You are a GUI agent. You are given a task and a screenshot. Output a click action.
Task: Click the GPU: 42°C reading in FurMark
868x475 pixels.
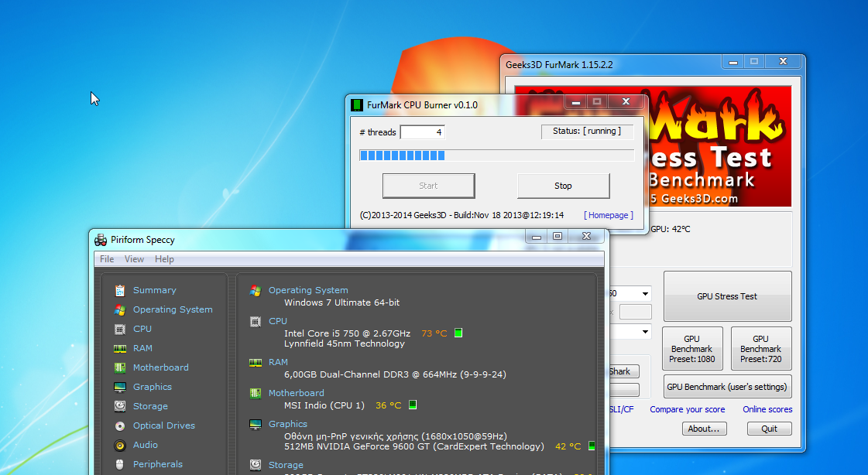(671, 229)
